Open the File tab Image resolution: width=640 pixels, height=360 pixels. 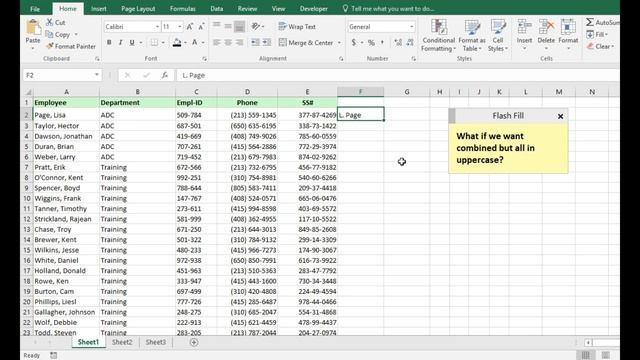coord(35,9)
